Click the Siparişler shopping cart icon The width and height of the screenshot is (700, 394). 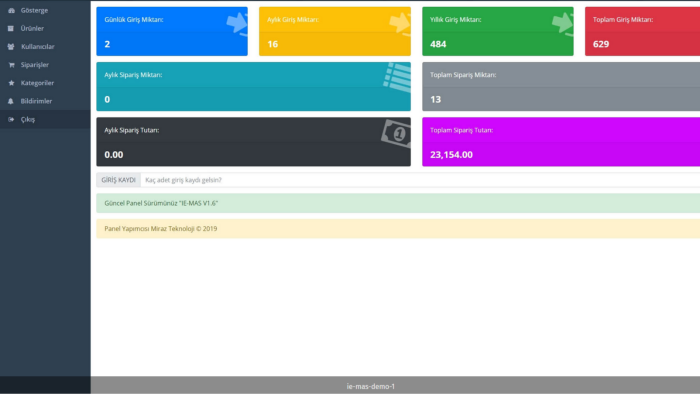(11, 65)
